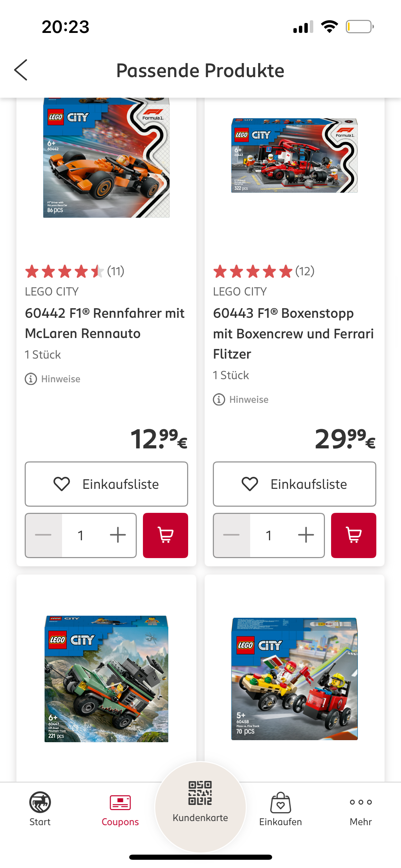The image size is (401, 868).
Task: Open the LEGO 60443 pit stop product image
Action: [x=294, y=155]
